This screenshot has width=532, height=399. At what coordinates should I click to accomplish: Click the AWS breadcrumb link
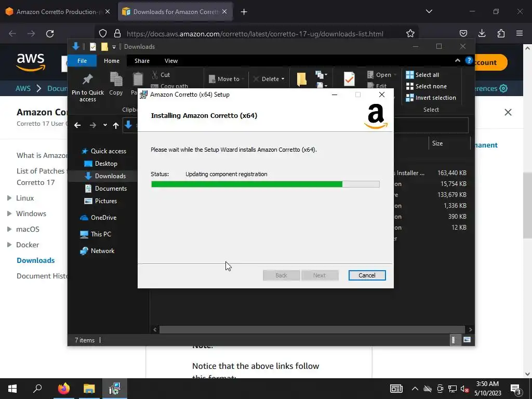(x=23, y=88)
